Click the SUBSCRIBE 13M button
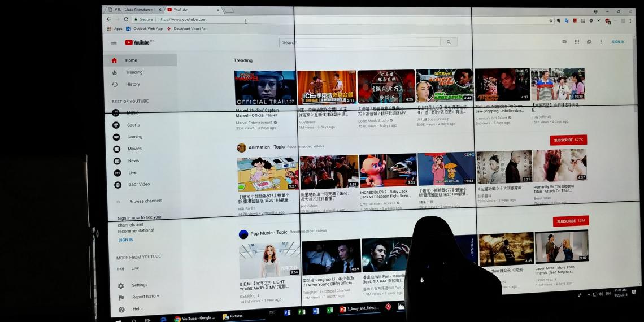644x322 pixels. point(571,221)
